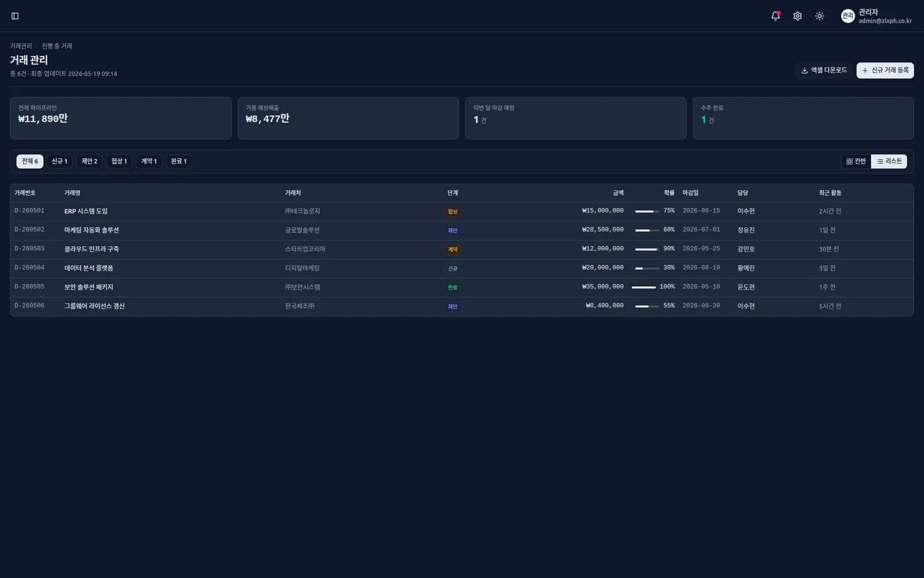This screenshot has width=924, height=578.
Task: Select the 협상 1 filter tab
Action: point(120,162)
